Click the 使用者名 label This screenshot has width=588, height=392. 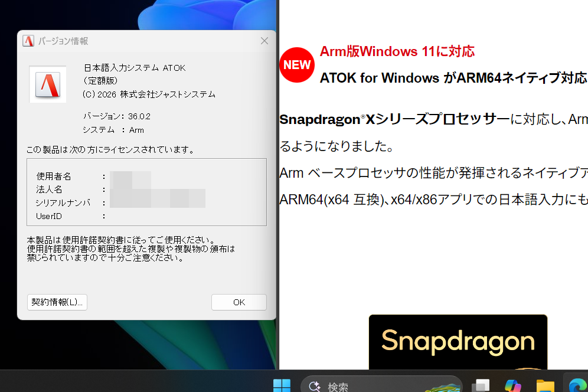54,177
